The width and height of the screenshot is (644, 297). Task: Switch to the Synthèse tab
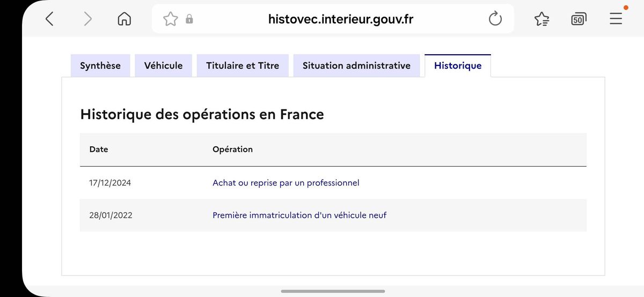pyautogui.click(x=100, y=65)
